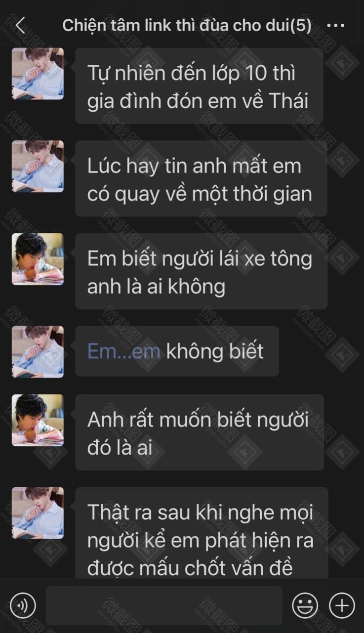This screenshot has height=633, width=364.
Task: Tap avatar beside 'Em biết người lái xe' message
Action: point(38,259)
